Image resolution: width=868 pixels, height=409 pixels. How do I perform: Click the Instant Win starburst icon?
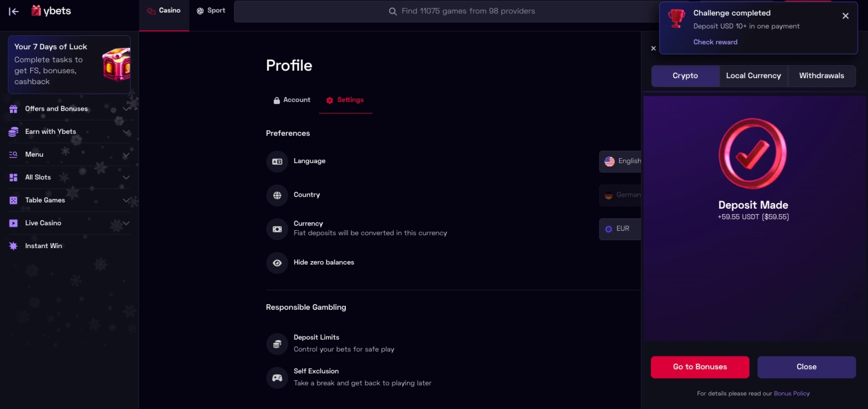pos(12,246)
